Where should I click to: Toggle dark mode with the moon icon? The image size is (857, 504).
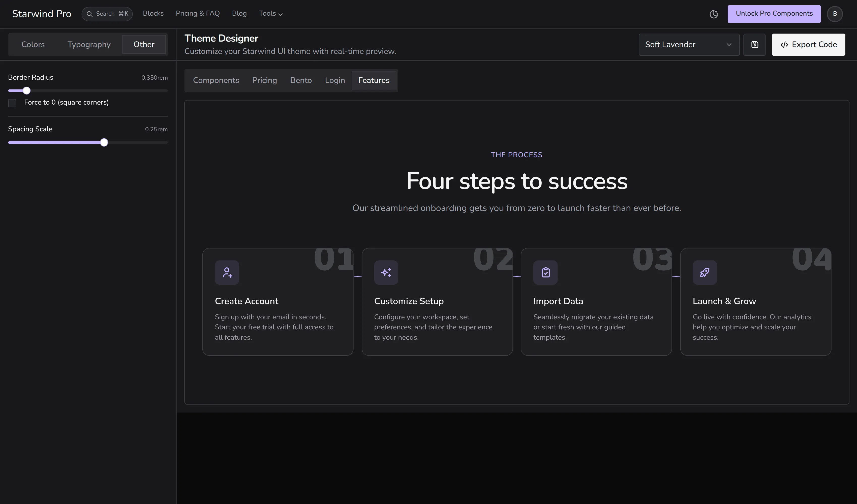pos(714,14)
